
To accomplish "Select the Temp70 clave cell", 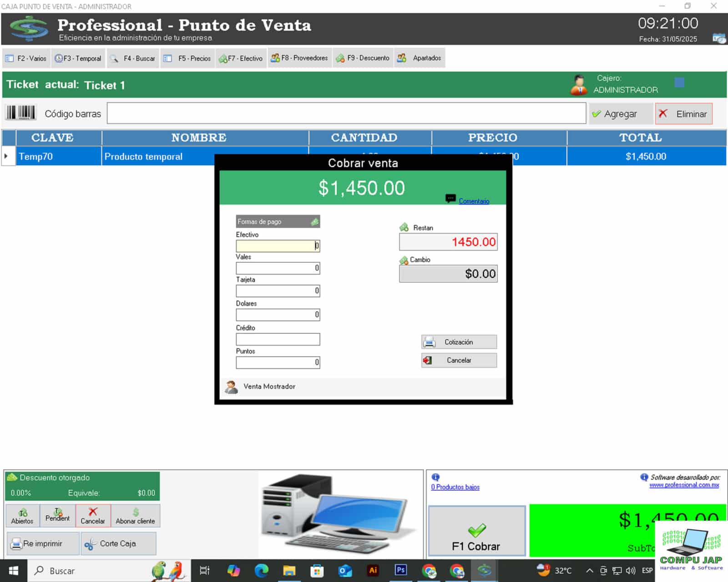I will pos(59,156).
